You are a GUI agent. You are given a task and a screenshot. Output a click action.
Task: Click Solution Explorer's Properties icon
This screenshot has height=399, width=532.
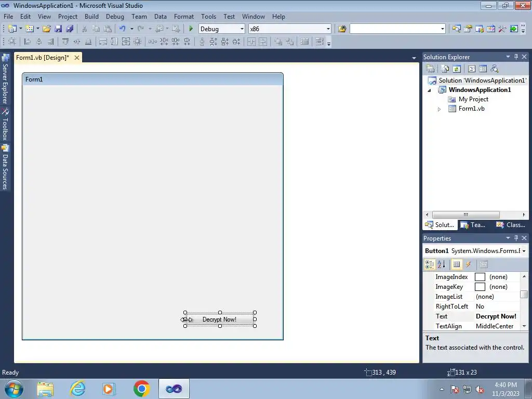point(430,69)
